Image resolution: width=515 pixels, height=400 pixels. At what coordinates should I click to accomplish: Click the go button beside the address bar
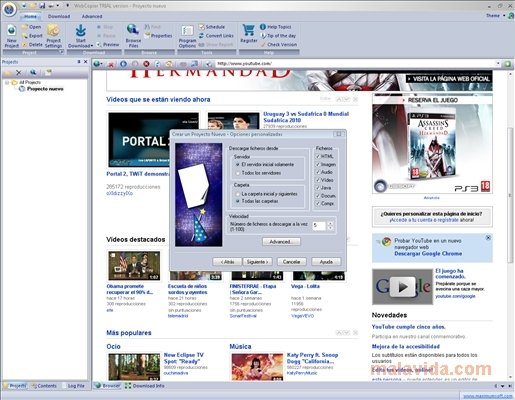pos(508,64)
